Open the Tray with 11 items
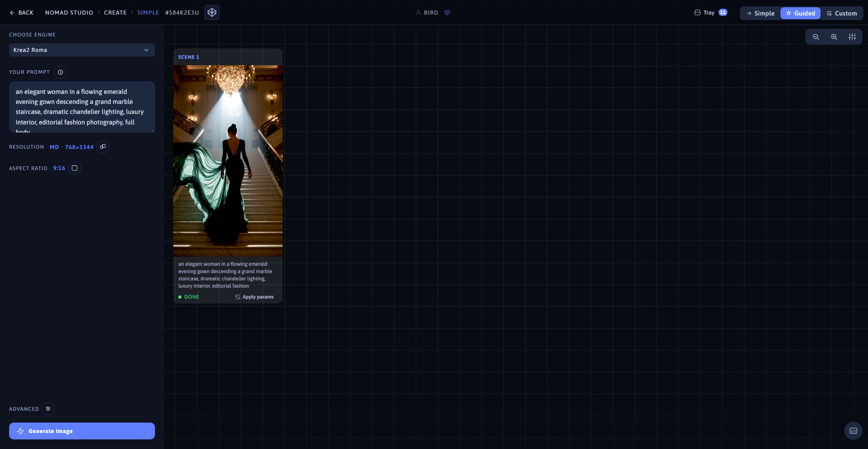868x449 pixels. pos(711,13)
